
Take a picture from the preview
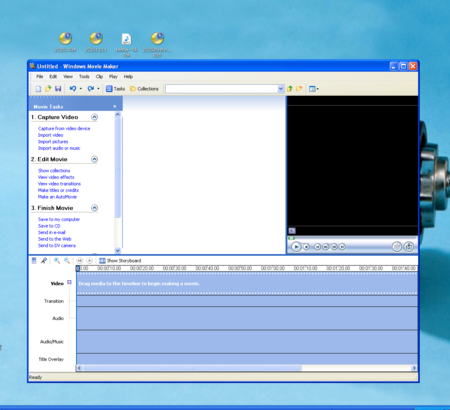coord(409,247)
